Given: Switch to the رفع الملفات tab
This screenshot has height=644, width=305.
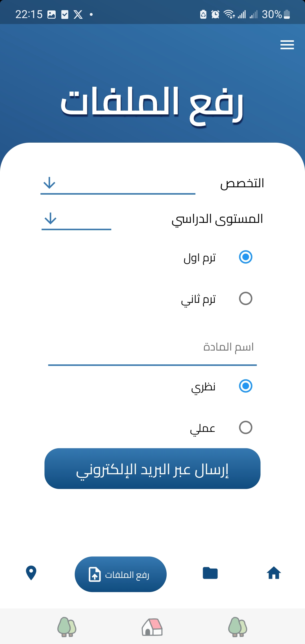Looking at the screenshot, I should pyautogui.click(x=121, y=574).
